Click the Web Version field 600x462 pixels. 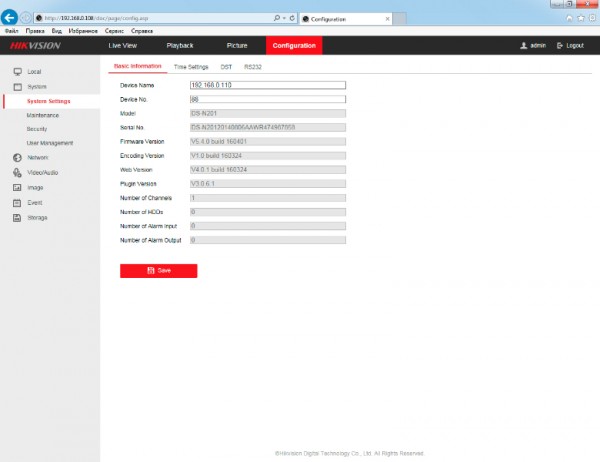[x=268, y=170]
